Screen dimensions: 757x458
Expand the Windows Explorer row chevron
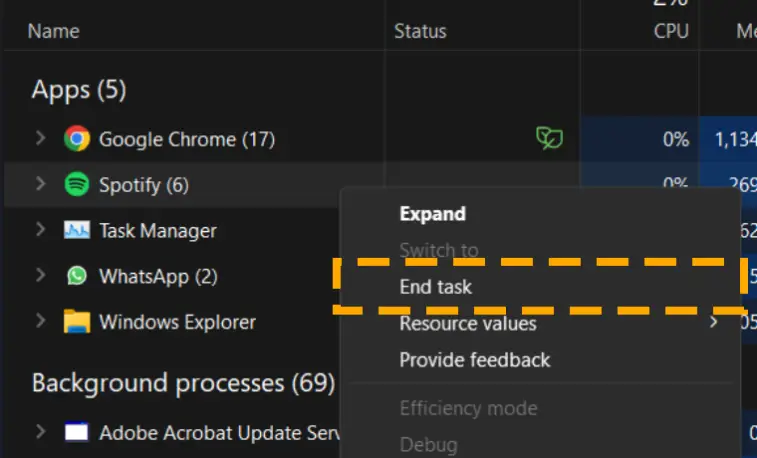point(41,320)
